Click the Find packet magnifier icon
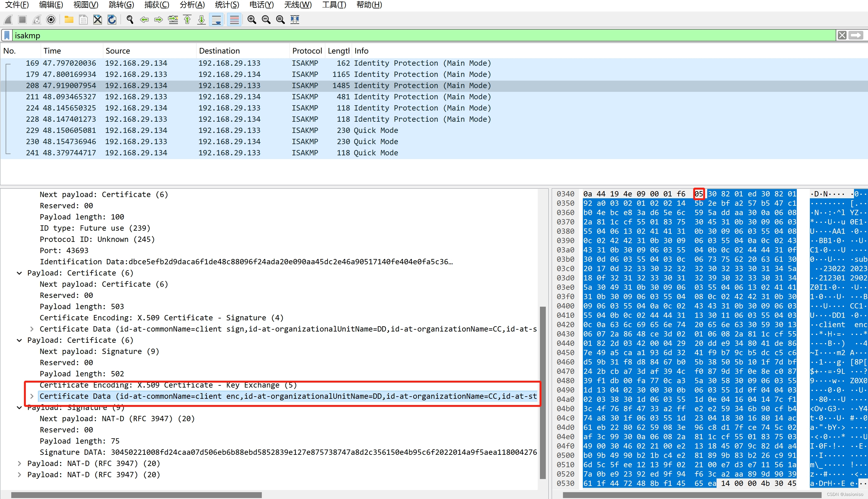 point(130,20)
